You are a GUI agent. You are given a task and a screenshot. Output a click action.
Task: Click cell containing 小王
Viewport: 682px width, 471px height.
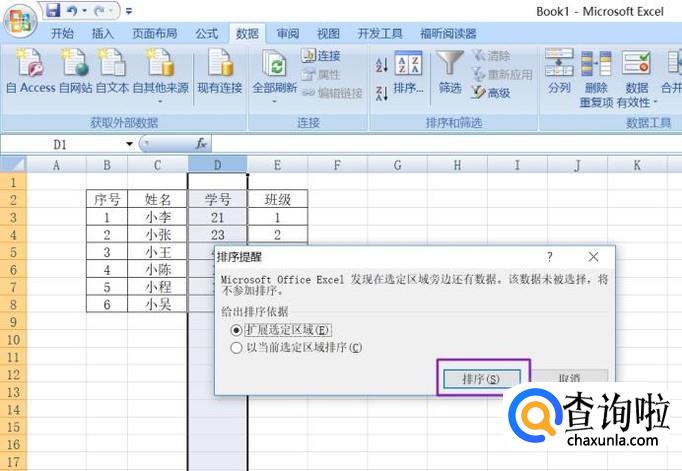coord(157,252)
